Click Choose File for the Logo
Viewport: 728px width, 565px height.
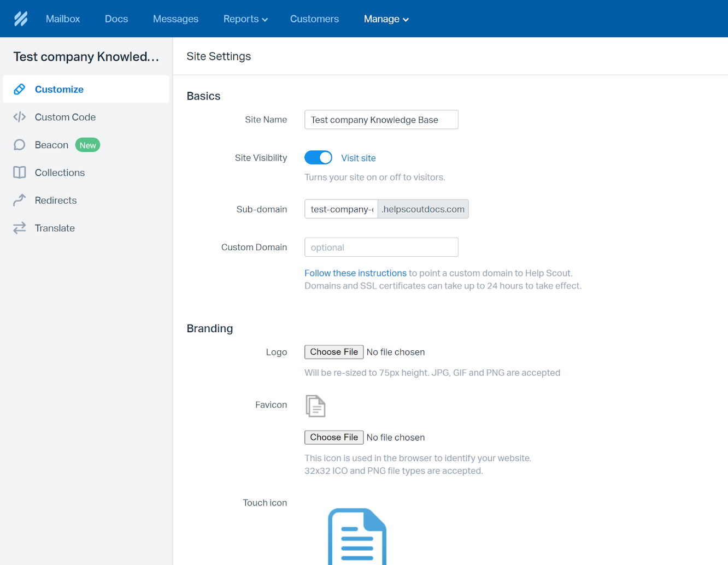[x=334, y=352]
